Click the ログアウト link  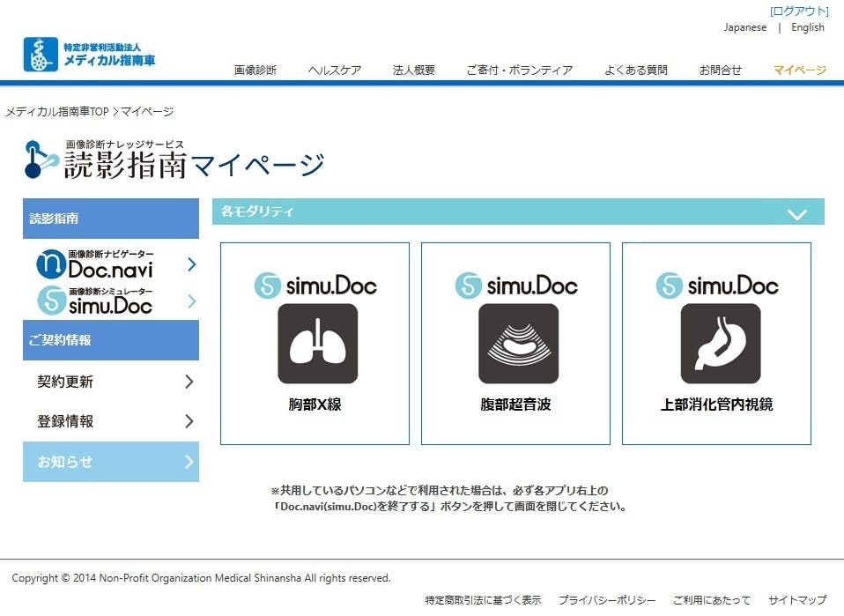tap(798, 11)
